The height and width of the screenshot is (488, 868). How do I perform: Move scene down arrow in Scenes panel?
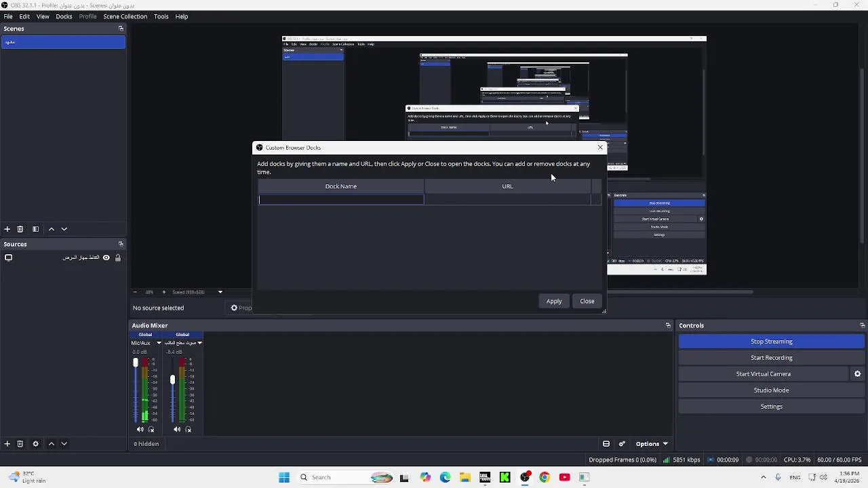[64, 229]
